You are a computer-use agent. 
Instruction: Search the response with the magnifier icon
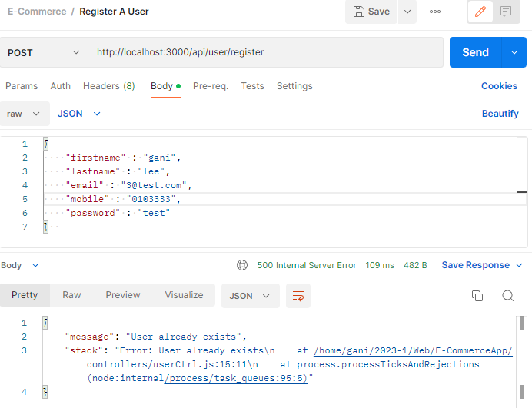508,296
